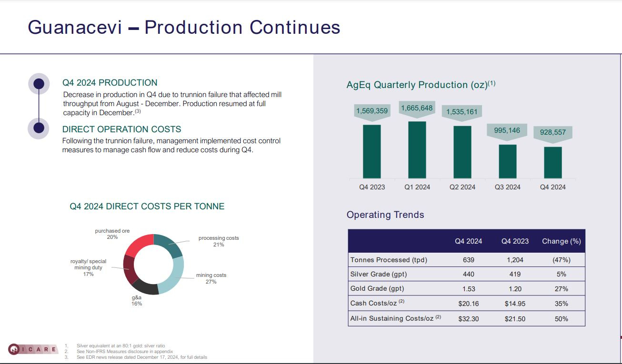Click the Q1 2024 production bar

(x=417, y=150)
